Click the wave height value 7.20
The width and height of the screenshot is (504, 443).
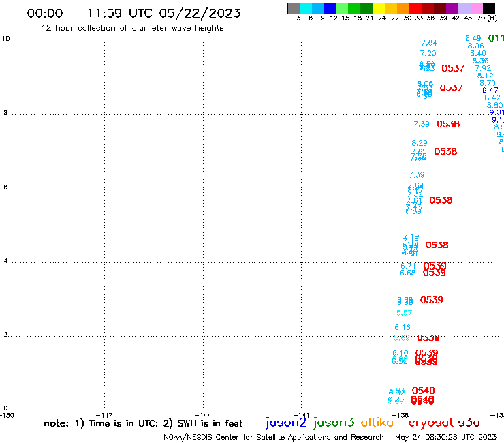pos(428,53)
